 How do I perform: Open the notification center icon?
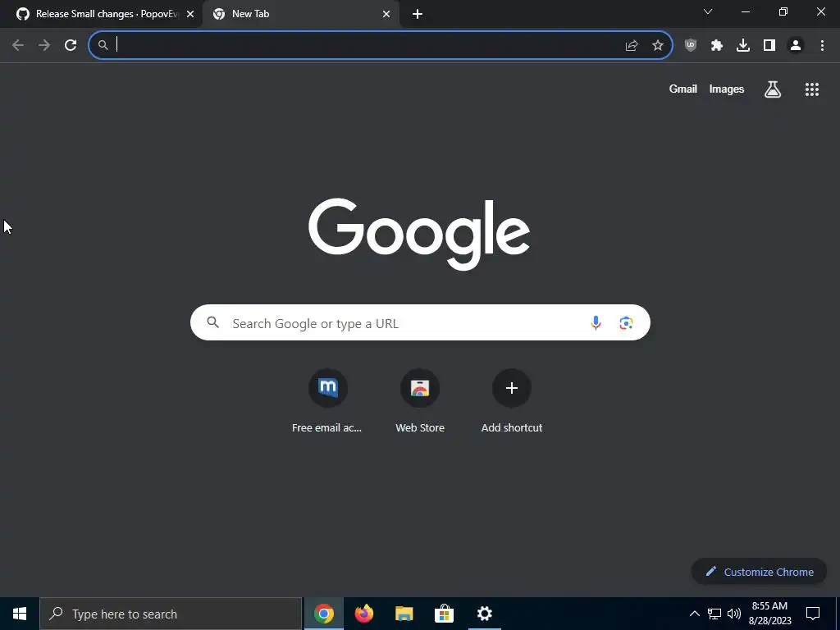tap(813, 614)
